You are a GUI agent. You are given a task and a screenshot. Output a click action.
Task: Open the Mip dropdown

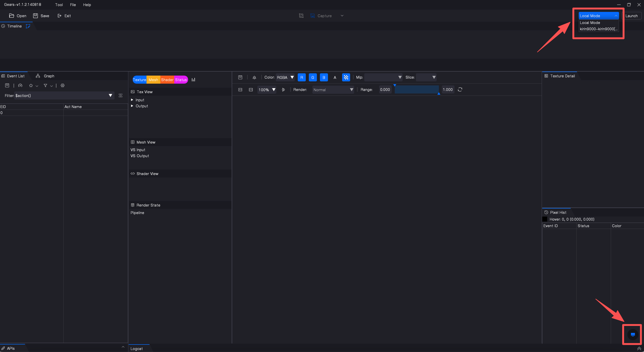pyautogui.click(x=383, y=77)
